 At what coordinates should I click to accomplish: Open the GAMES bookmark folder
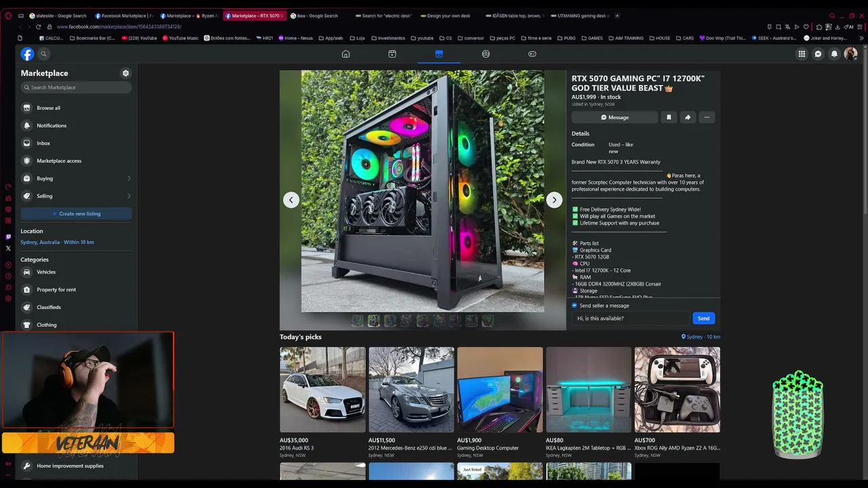pos(592,38)
